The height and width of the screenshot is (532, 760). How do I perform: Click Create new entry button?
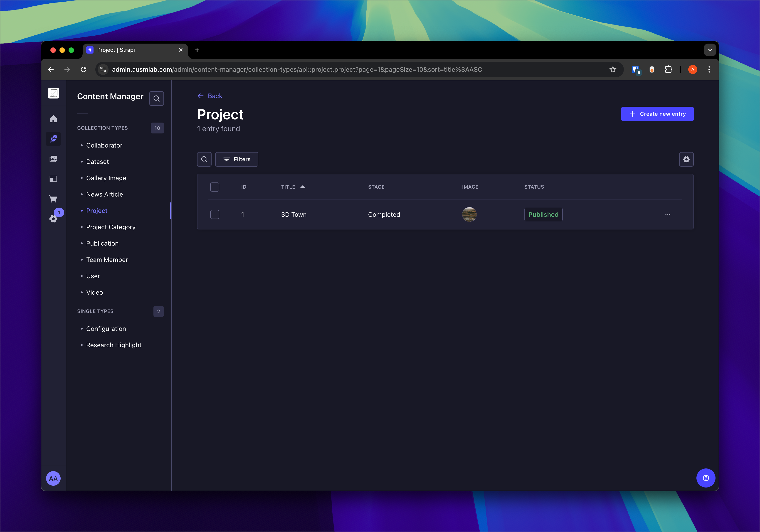657,114
